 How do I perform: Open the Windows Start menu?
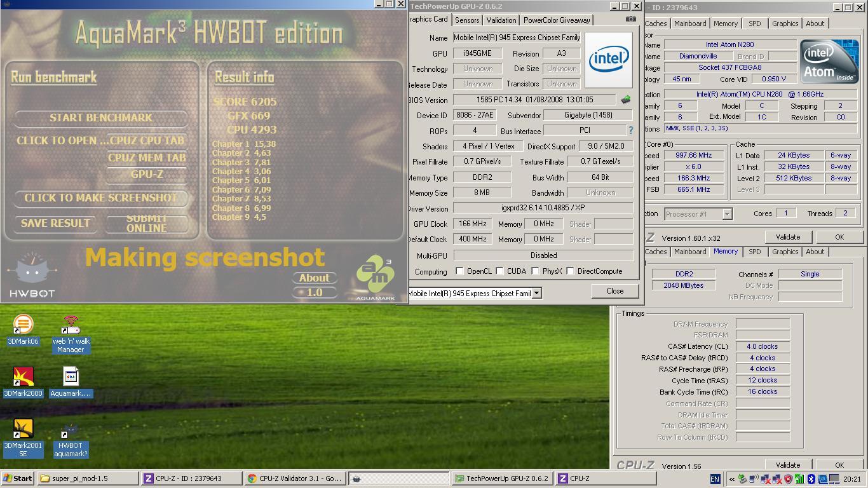tap(18, 478)
